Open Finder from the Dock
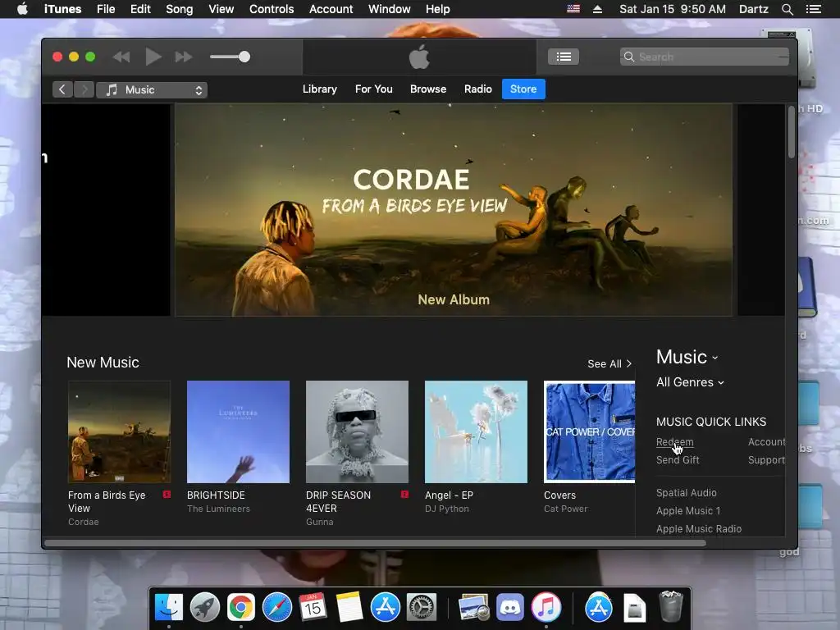The width and height of the screenshot is (840, 630). click(169, 607)
